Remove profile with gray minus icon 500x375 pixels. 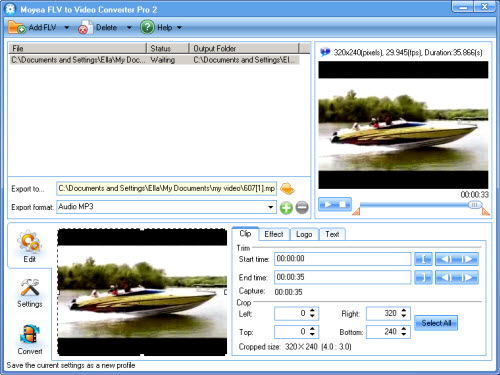pyautogui.click(x=302, y=208)
